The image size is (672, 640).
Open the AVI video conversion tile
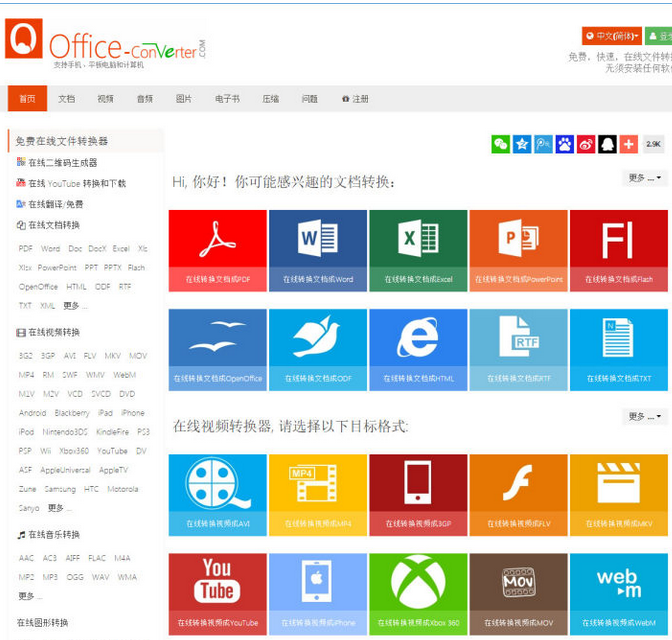point(217,495)
